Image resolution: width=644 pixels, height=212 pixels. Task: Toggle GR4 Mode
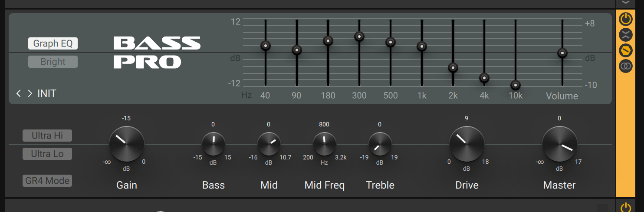pos(47,181)
